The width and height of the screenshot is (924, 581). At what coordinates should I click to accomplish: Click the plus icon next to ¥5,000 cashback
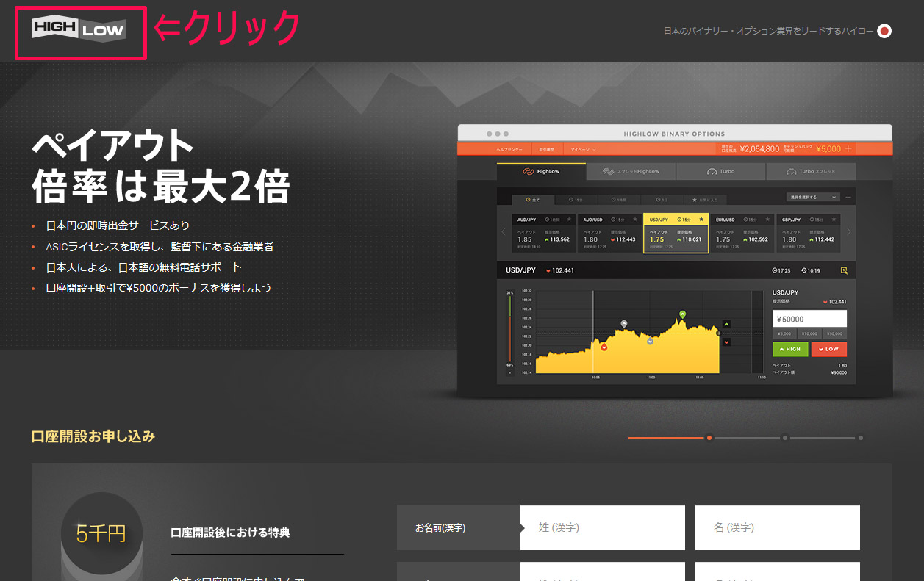pyautogui.click(x=849, y=148)
